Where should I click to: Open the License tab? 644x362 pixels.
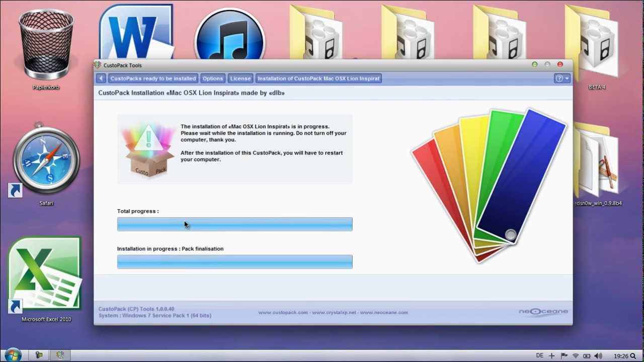[240, 78]
